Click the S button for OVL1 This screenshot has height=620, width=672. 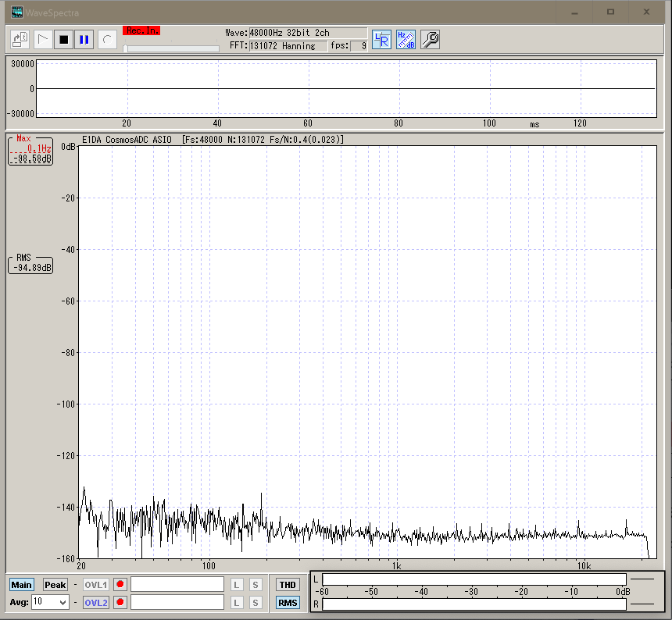point(256,585)
